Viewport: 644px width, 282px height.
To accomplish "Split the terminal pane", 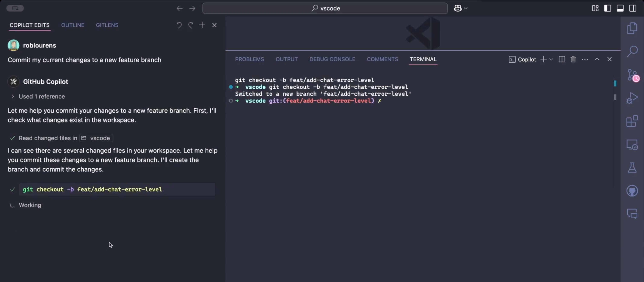I will [x=562, y=59].
